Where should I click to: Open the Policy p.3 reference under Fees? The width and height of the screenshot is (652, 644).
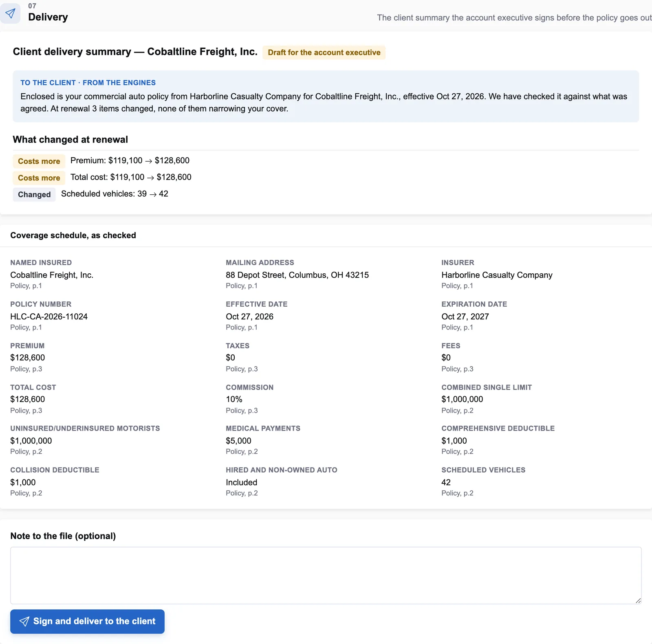tap(457, 369)
